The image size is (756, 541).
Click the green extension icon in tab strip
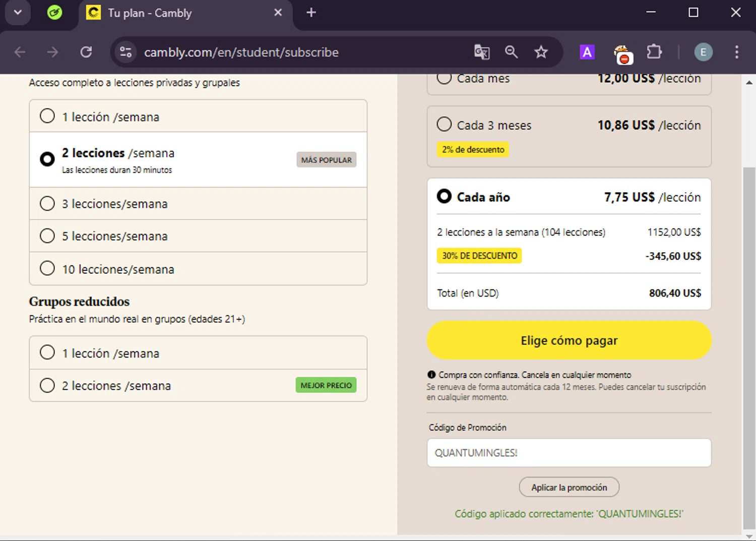[54, 13]
